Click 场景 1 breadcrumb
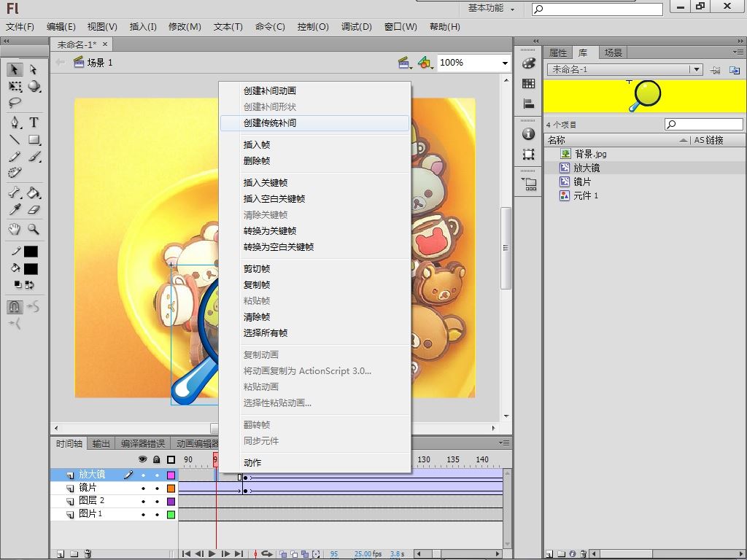Viewport: 747px width, 560px height. (x=94, y=63)
